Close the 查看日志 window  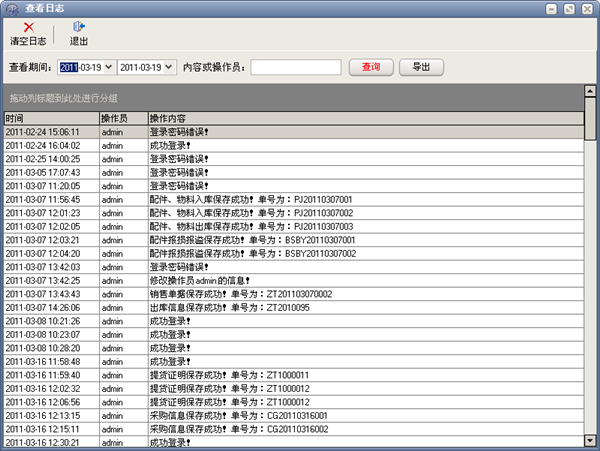[587, 8]
